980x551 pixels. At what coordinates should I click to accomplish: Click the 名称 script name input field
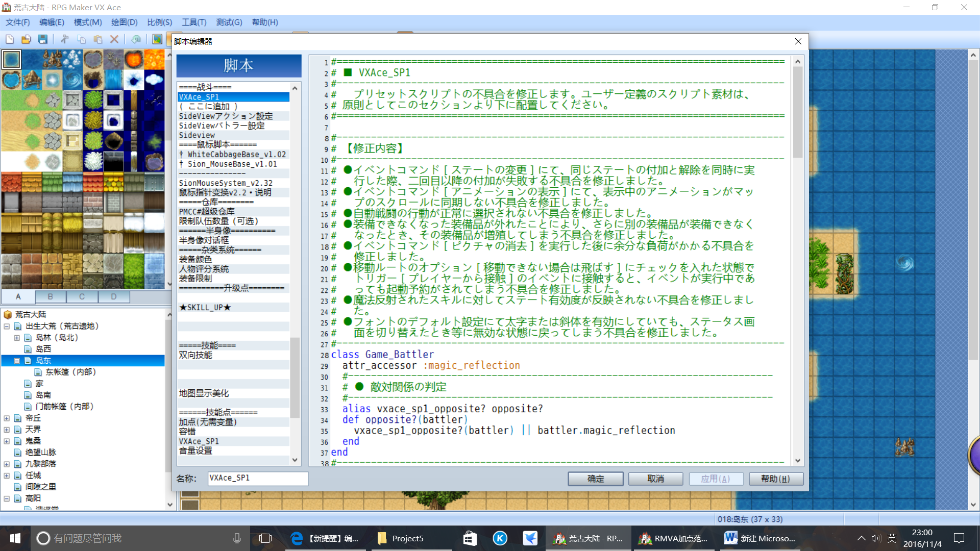point(258,478)
